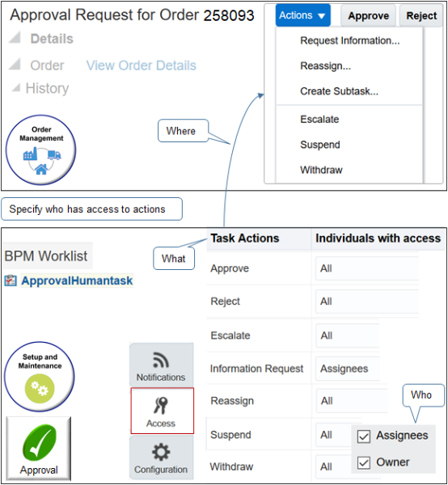Choose Request Information from Actions menu
The height and width of the screenshot is (485, 448).
(x=349, y=40)
